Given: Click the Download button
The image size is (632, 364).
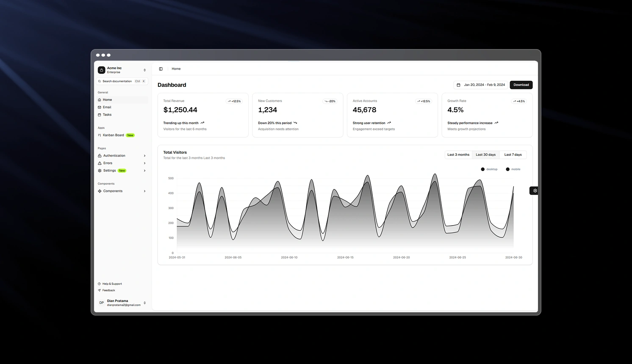Looking at the screenshot, I should [x=521, y=85].
